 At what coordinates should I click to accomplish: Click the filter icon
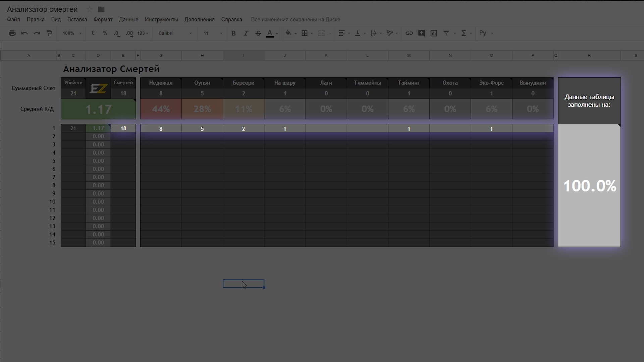446,33
